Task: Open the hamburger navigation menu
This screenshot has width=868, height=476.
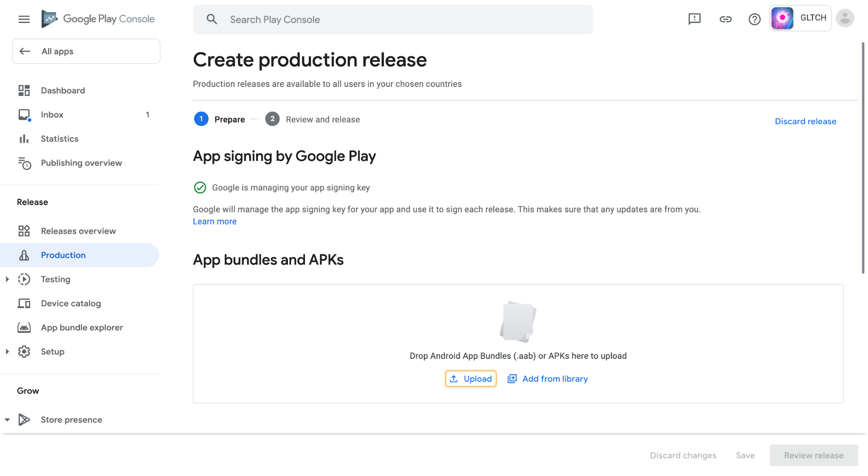Action: pos(24,19)
